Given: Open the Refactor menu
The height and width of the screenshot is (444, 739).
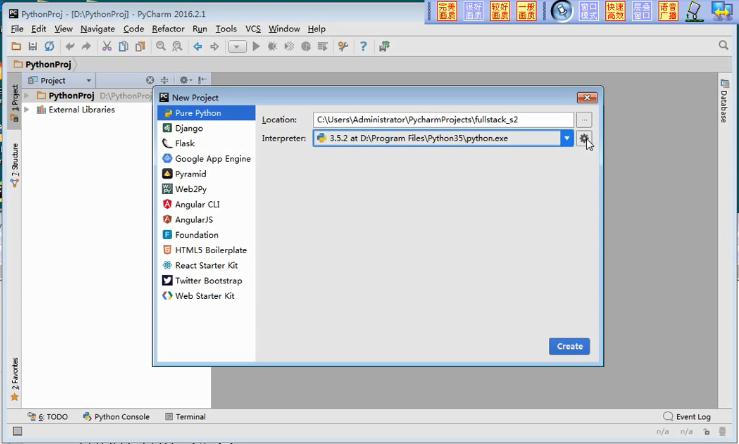Looking at the screenshot, I should [x=168, y=29].
